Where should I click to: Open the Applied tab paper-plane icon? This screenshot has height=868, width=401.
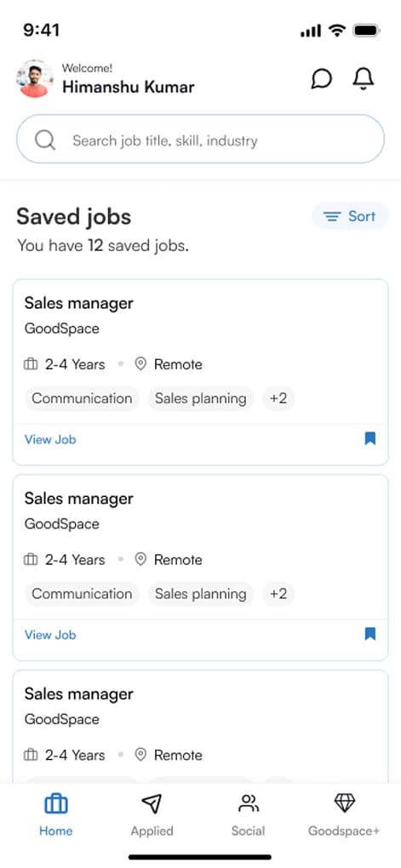pos(152,803)
